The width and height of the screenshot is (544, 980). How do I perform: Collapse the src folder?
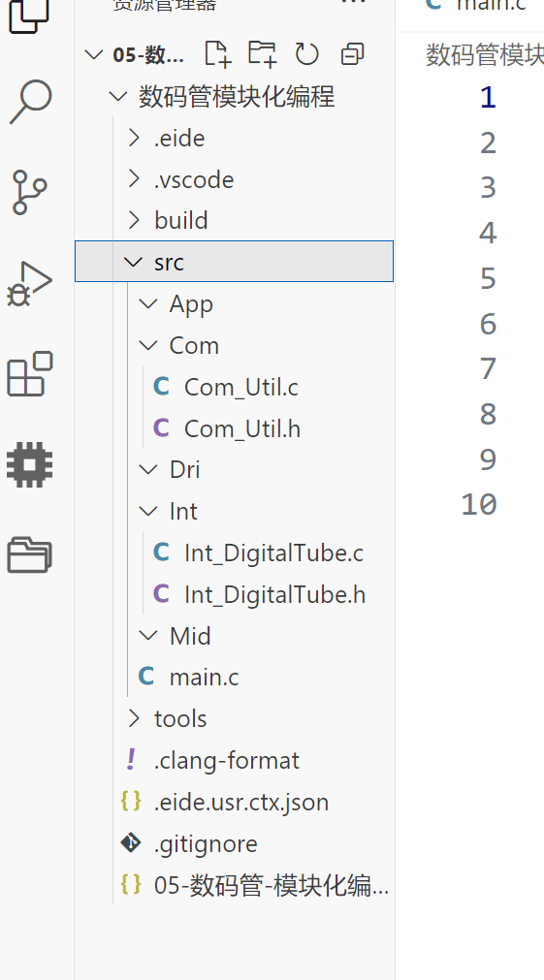coord(234,262)
